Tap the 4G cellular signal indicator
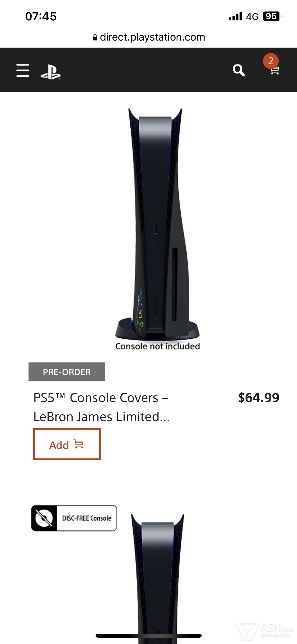 (x=252, y=17)
